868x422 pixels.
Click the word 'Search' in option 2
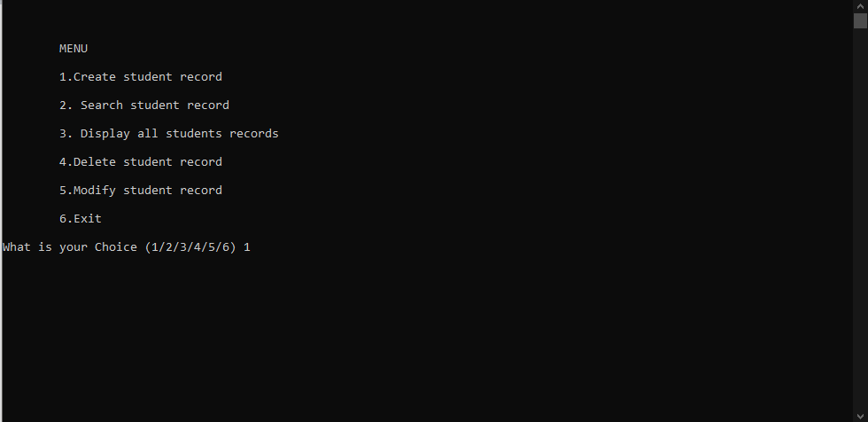tap(102, 105)
